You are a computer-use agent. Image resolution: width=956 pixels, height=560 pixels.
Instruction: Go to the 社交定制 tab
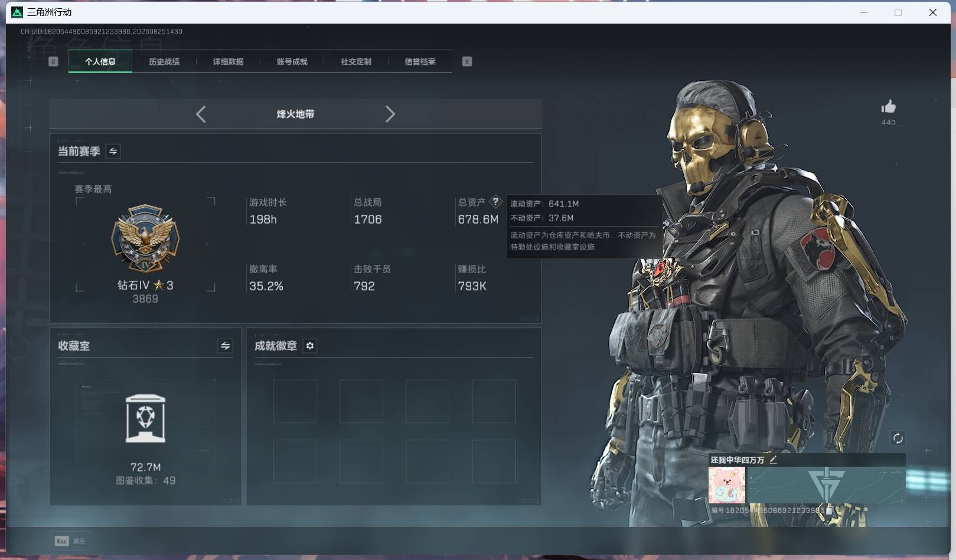[355, 61]
